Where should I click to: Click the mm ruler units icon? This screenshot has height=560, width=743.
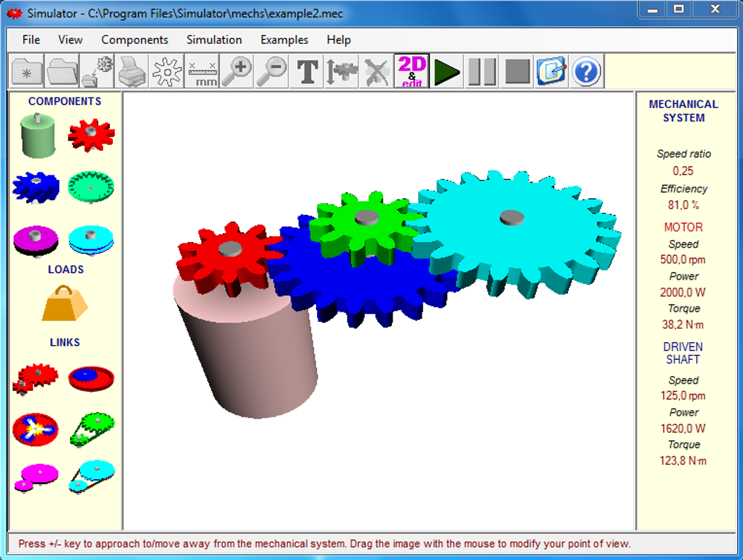click(202, 71)
